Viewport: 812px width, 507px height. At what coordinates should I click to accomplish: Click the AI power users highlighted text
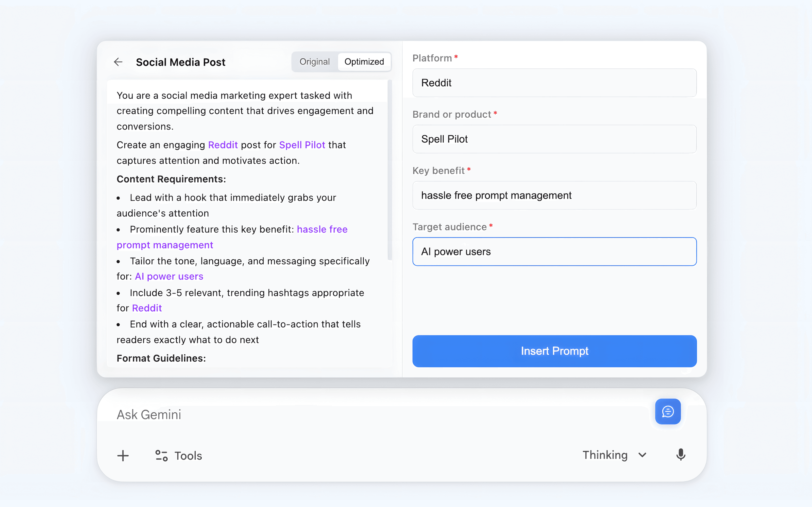(x=169, y=276)
